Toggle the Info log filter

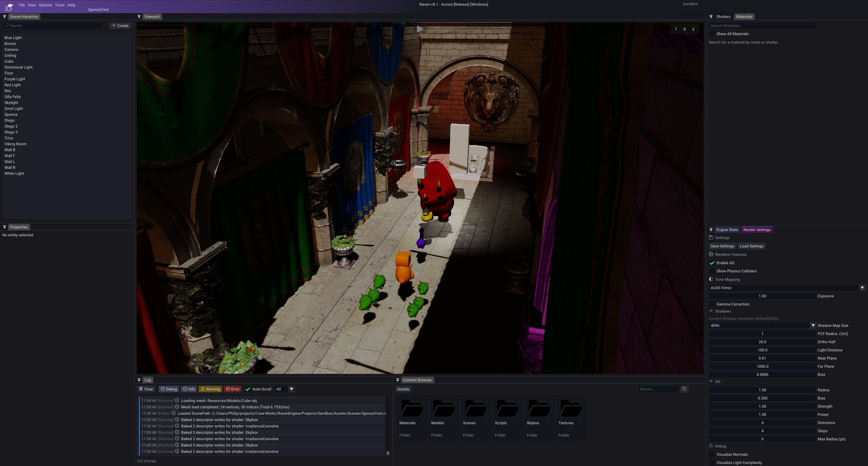pos(189,389)
